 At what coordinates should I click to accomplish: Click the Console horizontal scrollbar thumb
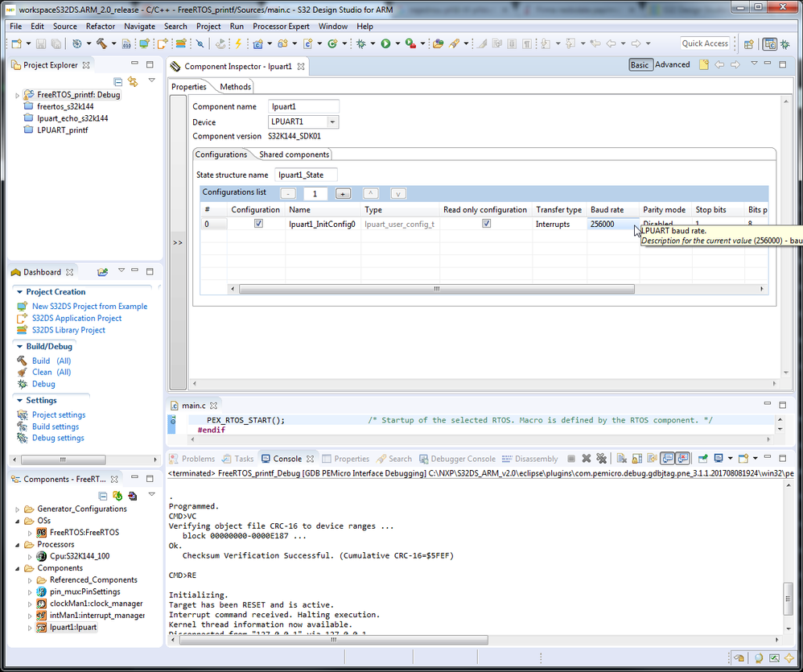tap(333, 640)
